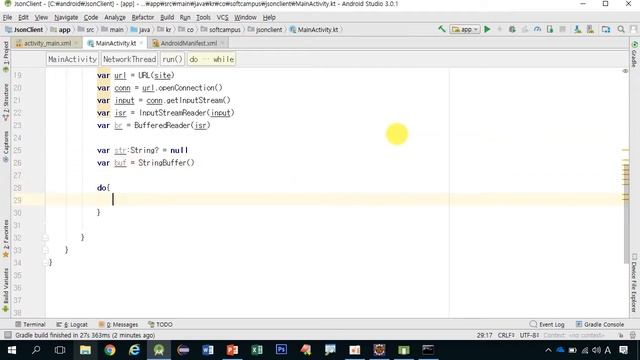Open the Window menu

245,17
